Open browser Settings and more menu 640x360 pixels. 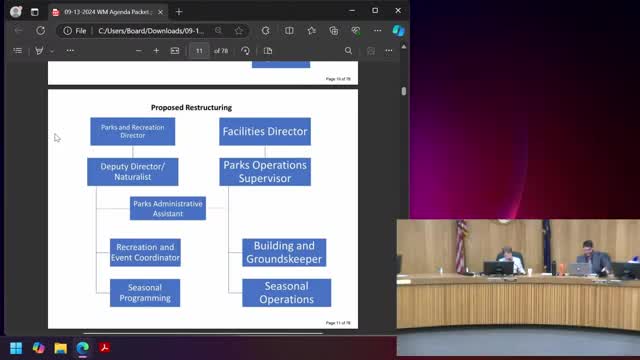point(378,31)
